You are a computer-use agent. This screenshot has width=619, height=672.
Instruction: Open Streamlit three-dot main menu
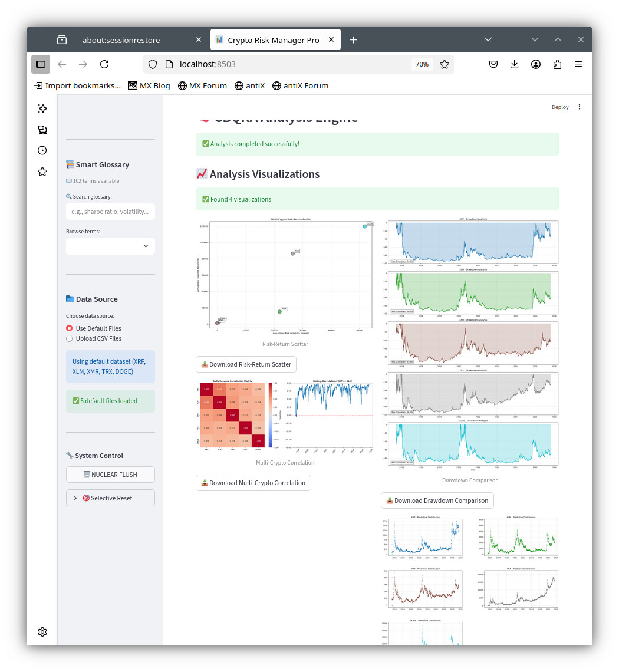coord(580,107)
